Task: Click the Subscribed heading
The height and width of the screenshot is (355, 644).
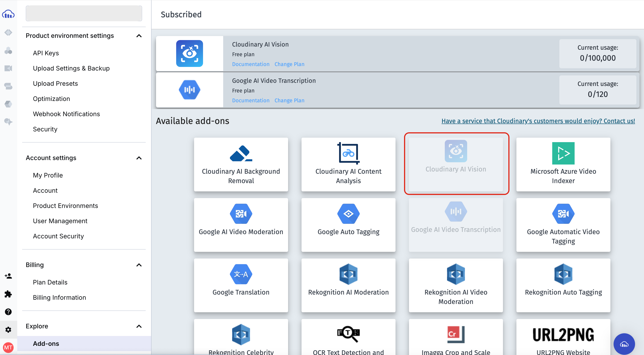Action: point(181,15)
